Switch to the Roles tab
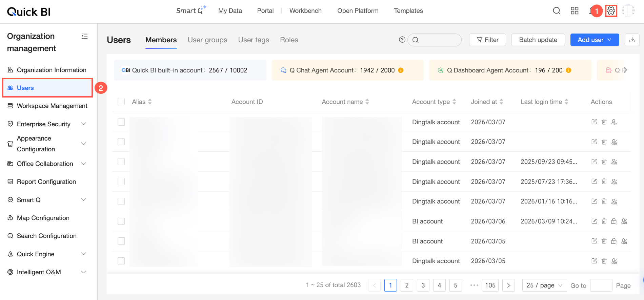The width and height of the screenshot is (644, 300). click(x=289, y=40)
